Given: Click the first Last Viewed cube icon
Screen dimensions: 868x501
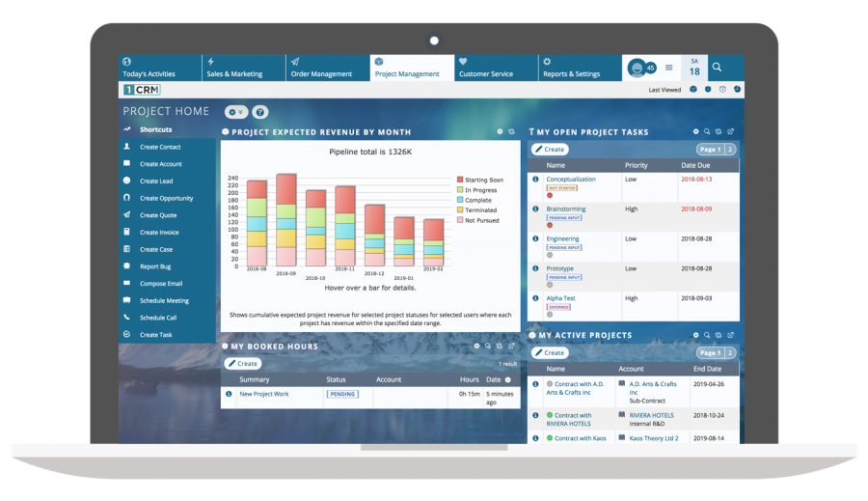Looking at the screenshot, I should coord(693,89).
